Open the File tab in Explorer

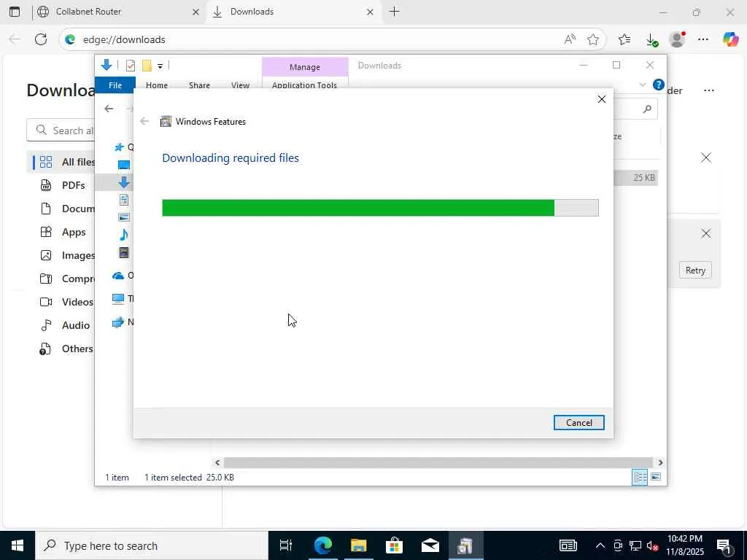(115, 85)
